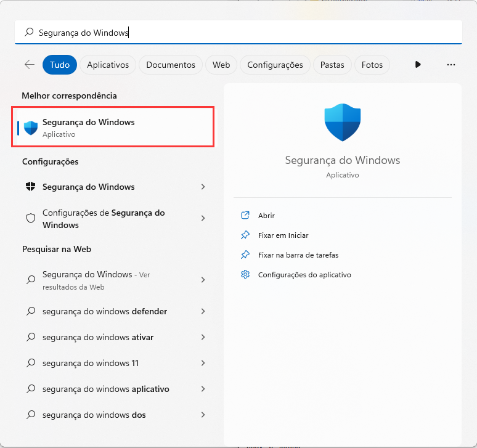
Task: Click the search icon beside 'segurança do windows aplicativo'
Action: [31, 389]
